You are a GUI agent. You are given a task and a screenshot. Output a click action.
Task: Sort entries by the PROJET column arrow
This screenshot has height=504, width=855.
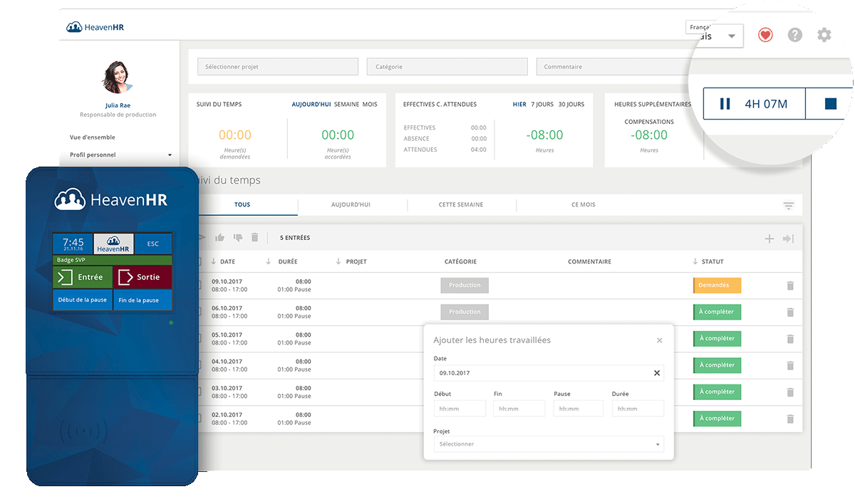tap(338, 261)
